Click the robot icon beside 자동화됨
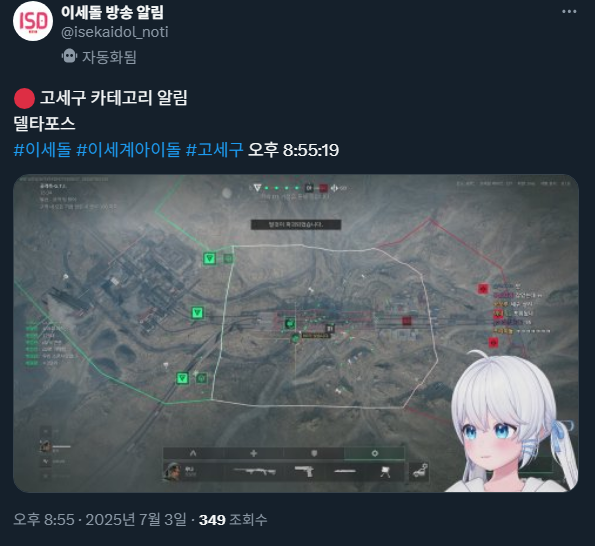595x546 pixels. point(69,56)
